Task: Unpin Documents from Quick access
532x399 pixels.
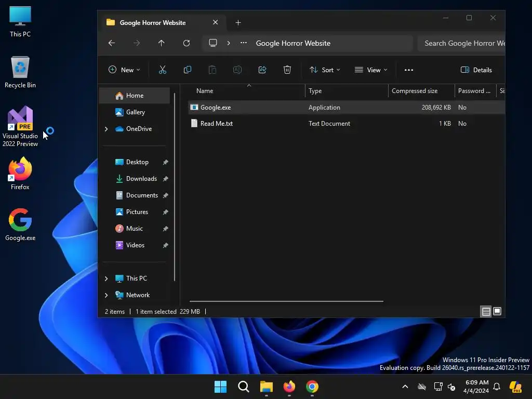Action: click(x=166, y=195)
